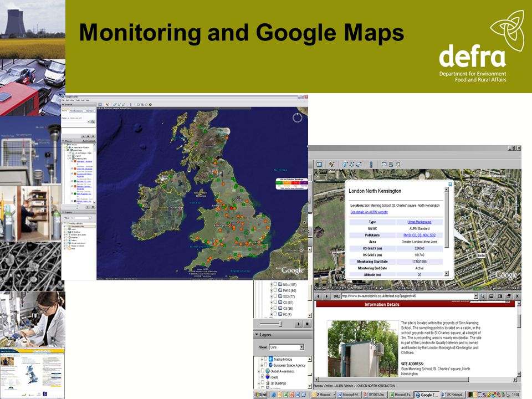This screenshot has width=532, height=399.
Task: Open the PM10, CO, O3, NOx, SO2 link
Action: (x=420, y=235)
